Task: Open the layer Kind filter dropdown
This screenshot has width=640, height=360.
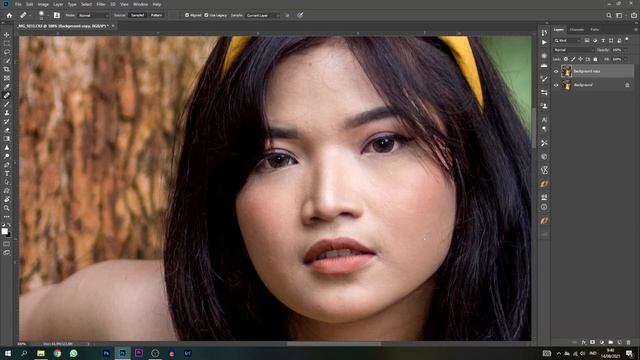Action: (567, 40)
